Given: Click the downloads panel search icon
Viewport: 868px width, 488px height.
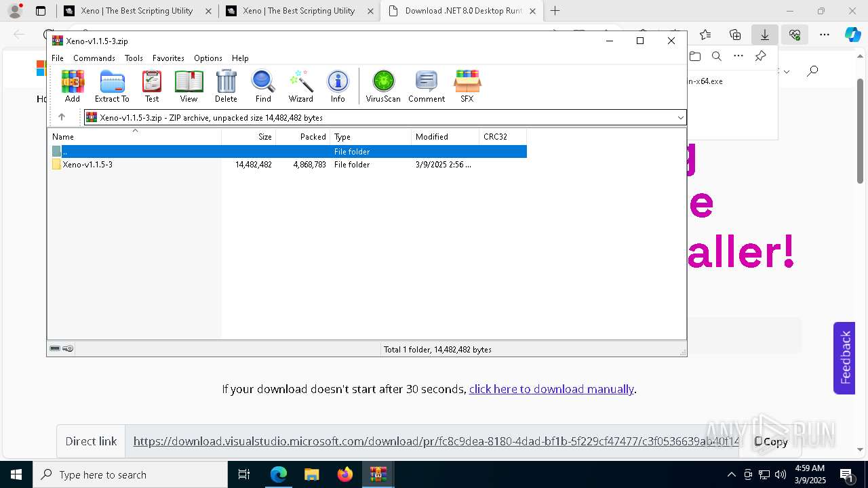Looking at the screenshot, I should pos(717,56).
